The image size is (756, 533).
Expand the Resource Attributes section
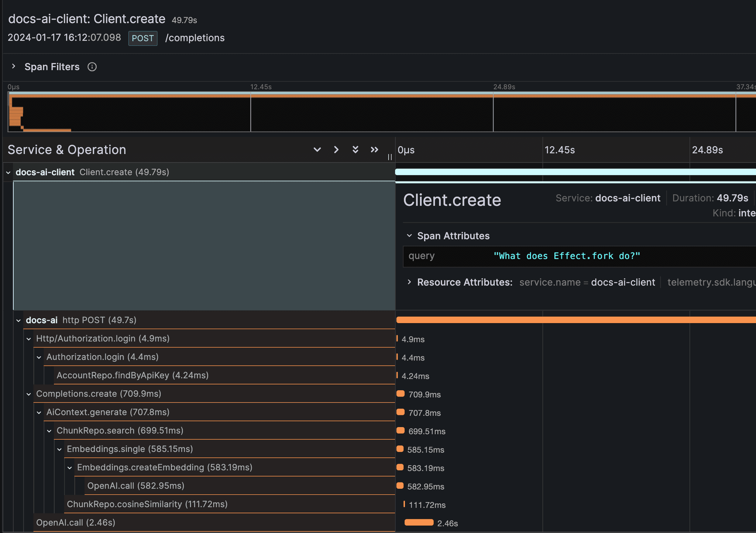tap(409, 282)
